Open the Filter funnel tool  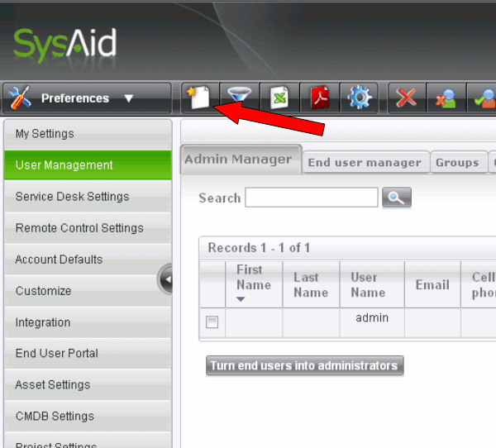click(x=240, y=98)
